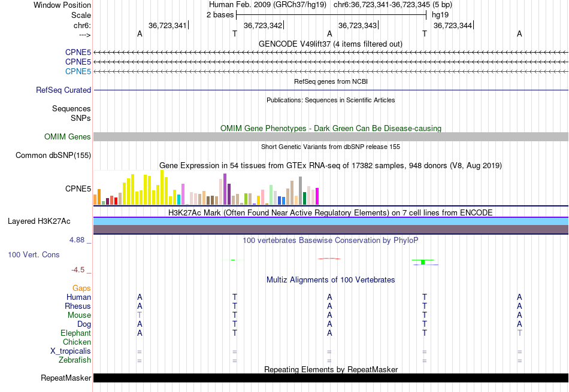Select the Elephant alignment row label
The image size is (569, 392).
[76, 333]
